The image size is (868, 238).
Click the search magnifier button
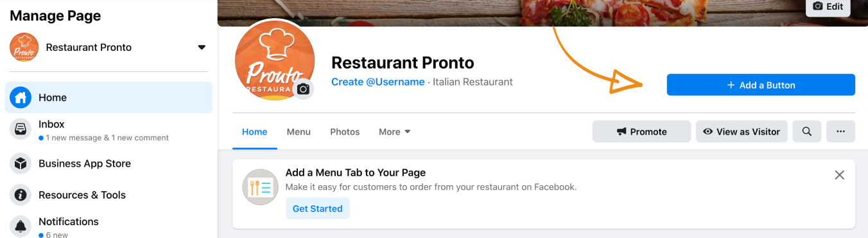(x=807, y=131)
